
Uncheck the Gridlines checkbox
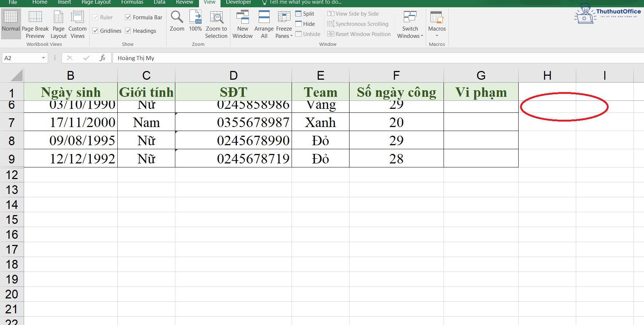95,31
